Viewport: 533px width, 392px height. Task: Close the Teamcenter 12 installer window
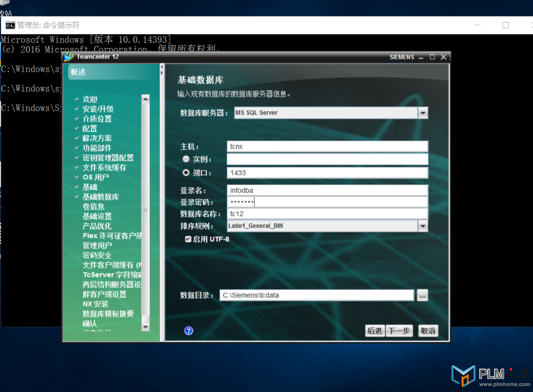[x=443, y=57]
